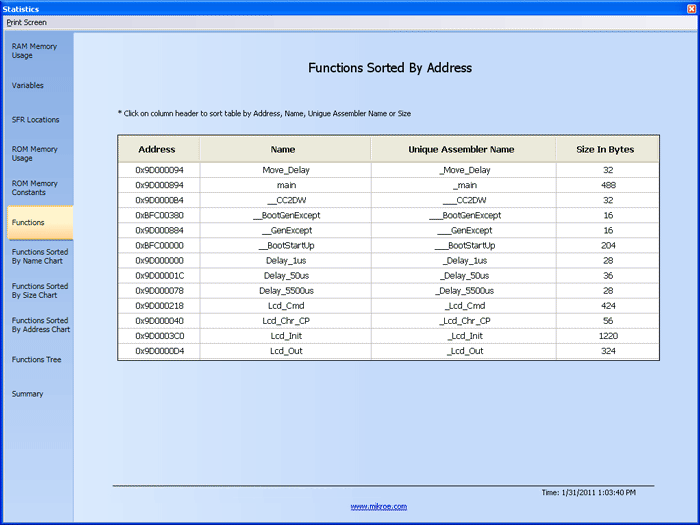Select address cell 0x9D000000

point(159,261)
